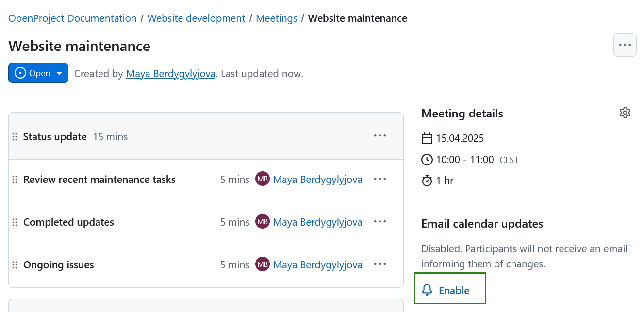This screenshot has width=644, height=312.
Task: Click Maya Berdygylyjova's MB avatar on Completed updates
Action: [262, 222]
